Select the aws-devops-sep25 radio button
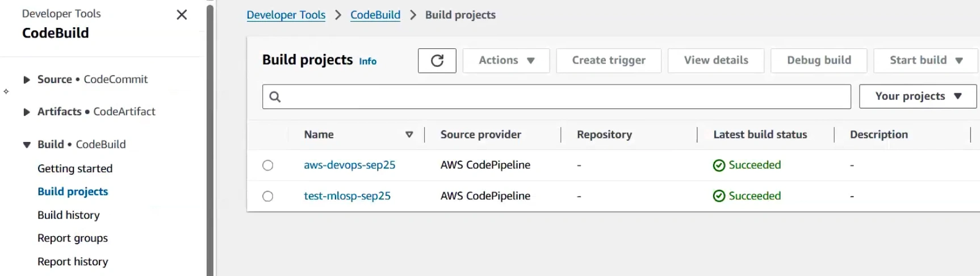Screen dimensions: 980x276 click(x=268, y=165)
